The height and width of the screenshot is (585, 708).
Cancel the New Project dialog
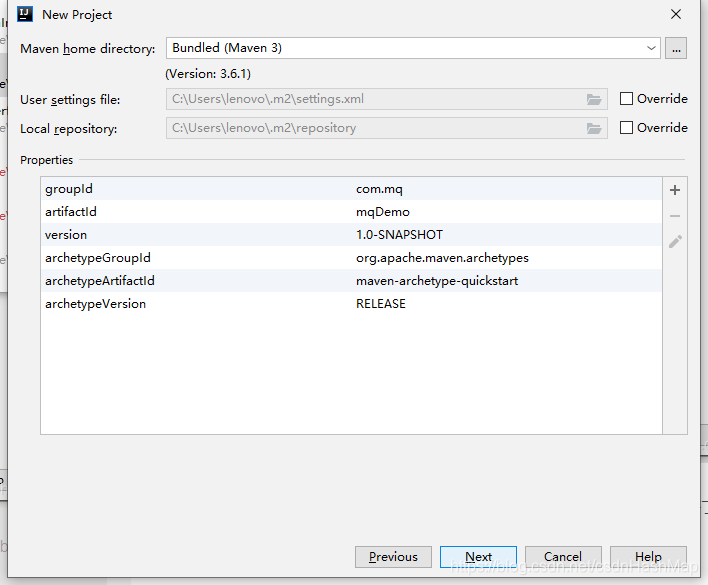[x=563, y=557]
